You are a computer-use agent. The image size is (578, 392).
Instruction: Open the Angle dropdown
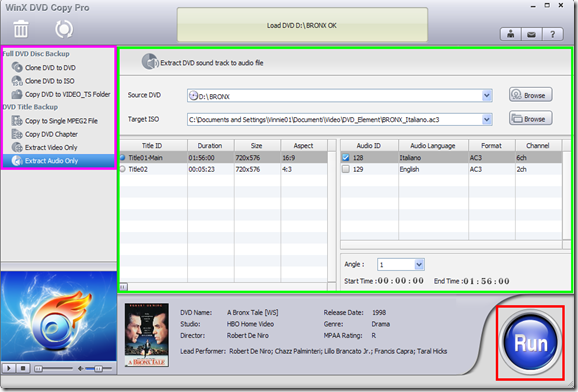click(x=419, y=264)
